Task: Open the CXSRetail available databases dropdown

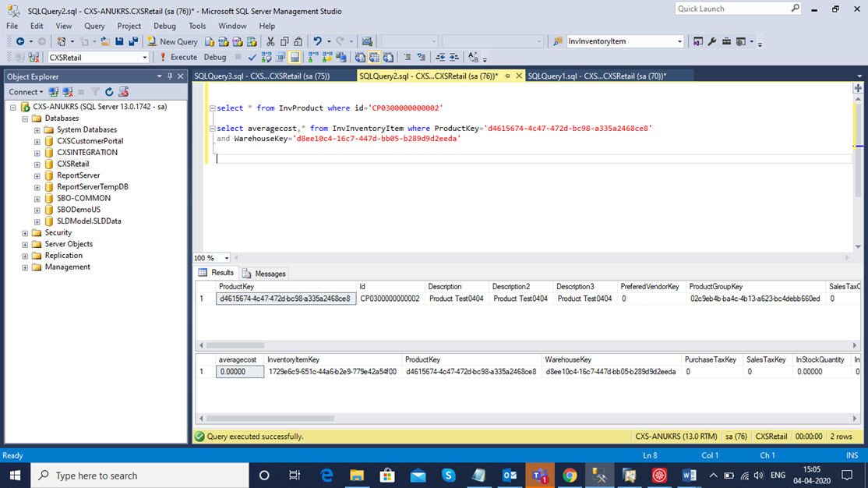Action: [145, 58]
